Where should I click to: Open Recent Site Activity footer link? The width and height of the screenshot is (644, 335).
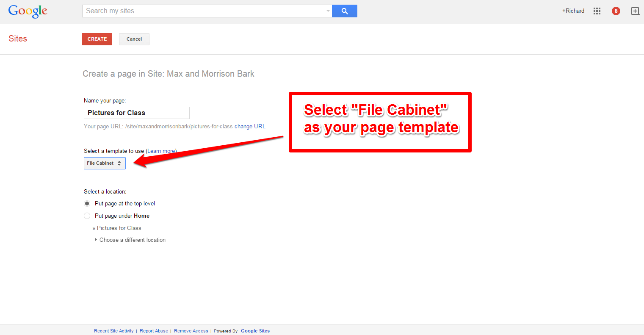(114, 331)
